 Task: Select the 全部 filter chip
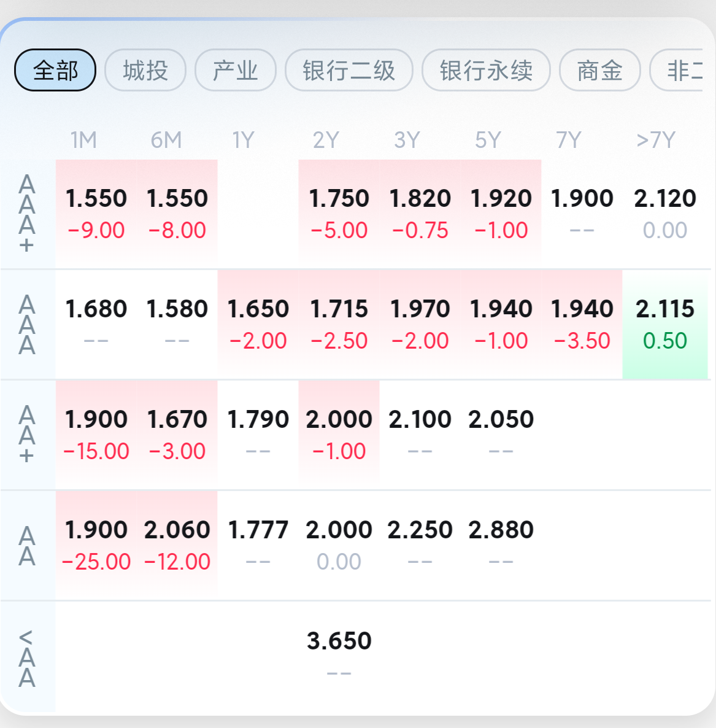tap(55, 70)
